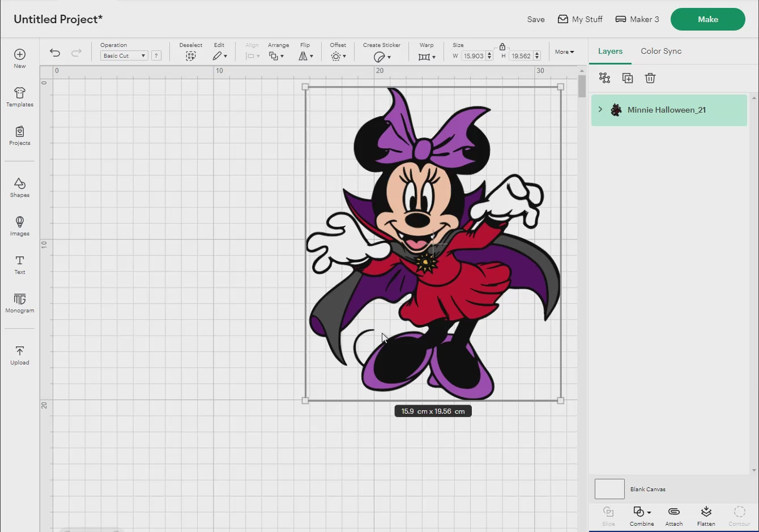Open the Edit pencil menu
The height and width of the screenshot is (532, 759).
click(x=220, y=56)
